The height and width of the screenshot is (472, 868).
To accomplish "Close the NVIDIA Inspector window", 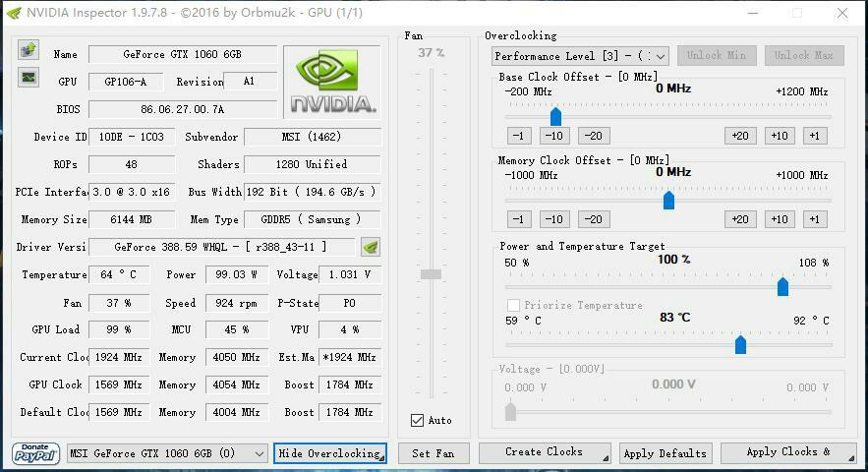I will pos(842,13).
